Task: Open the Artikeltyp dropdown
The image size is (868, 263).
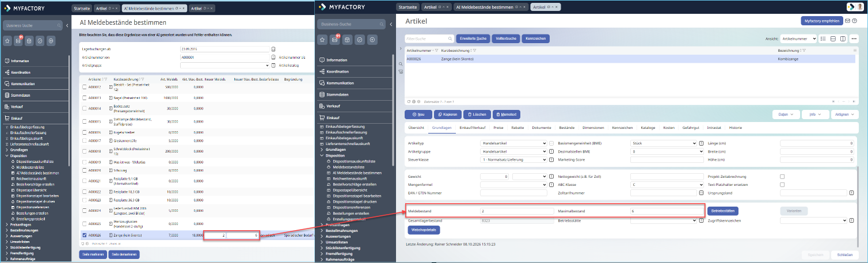Action: click(513, 143)
